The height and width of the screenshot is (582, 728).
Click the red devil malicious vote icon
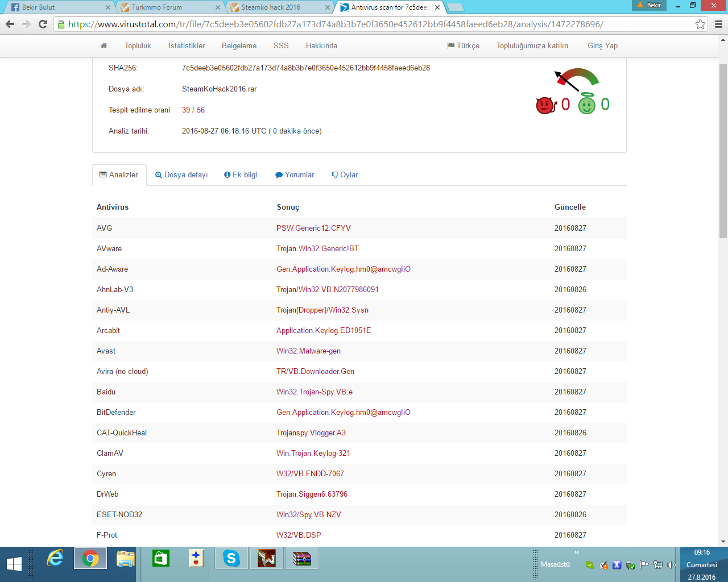(x=545, y=105)
